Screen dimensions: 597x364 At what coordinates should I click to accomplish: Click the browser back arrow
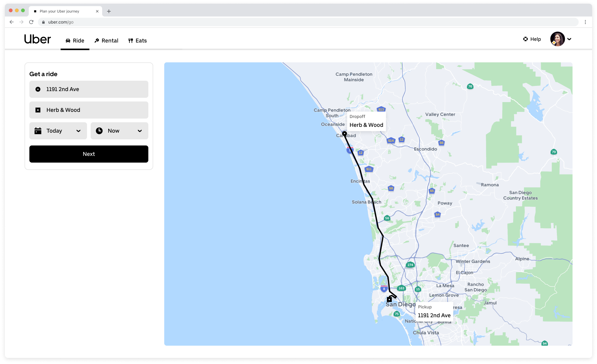pyautogui.click(x=12, y=22)
